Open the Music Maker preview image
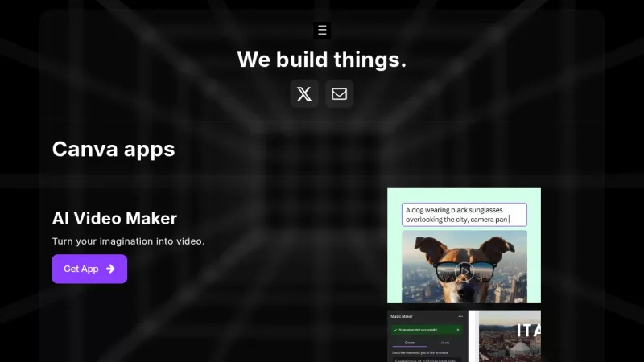 pyautogui.click(x=464, y=336)
